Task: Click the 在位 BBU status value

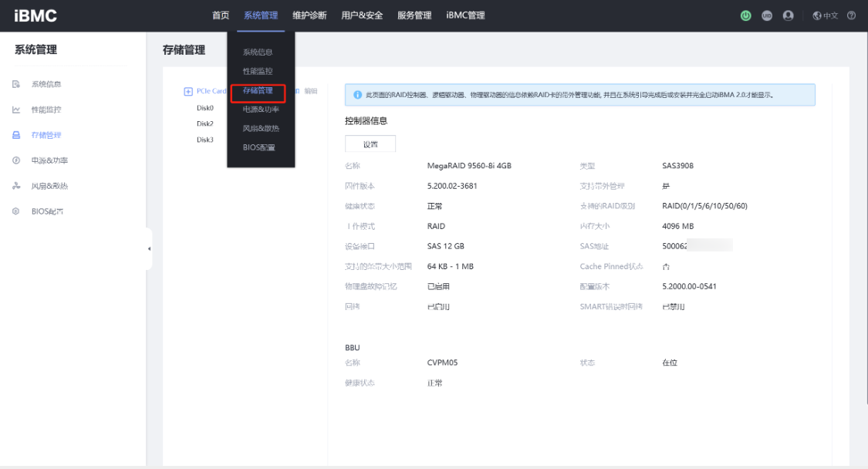Action: coord(670,363)
